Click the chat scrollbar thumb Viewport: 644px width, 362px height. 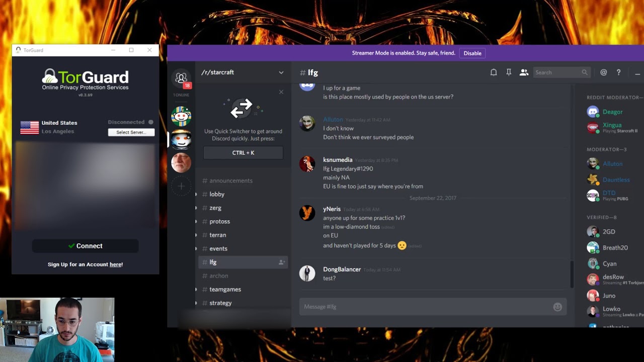point(572,275)
